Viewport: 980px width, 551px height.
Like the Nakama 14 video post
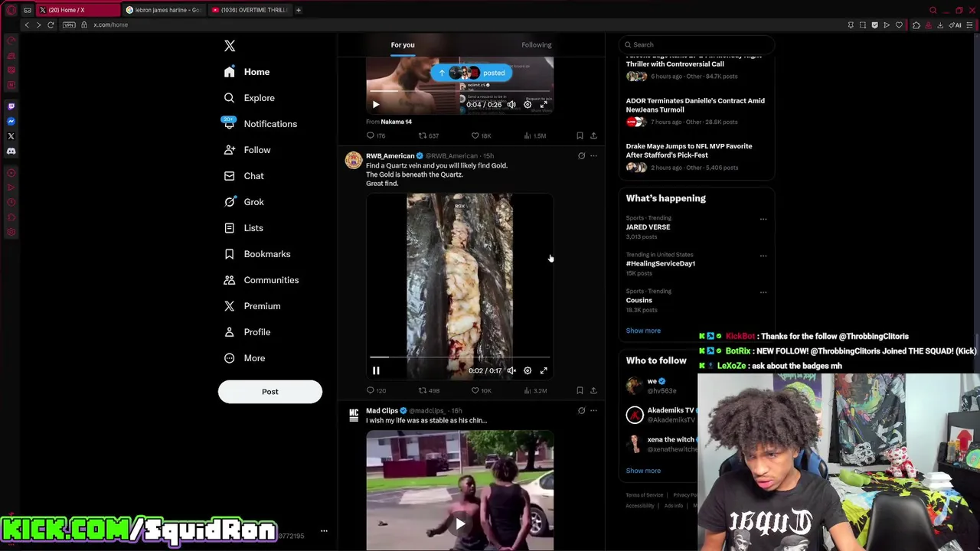(x=481, y=135)
